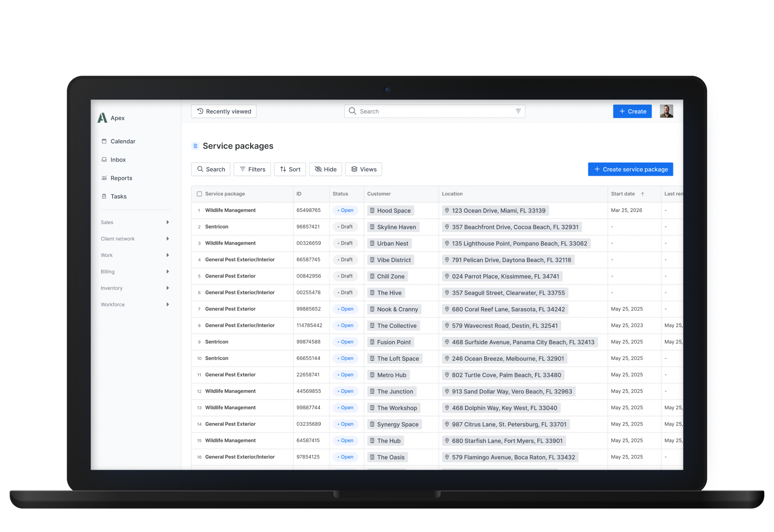
Task: Open Recently viewed history
Action: 223,111
